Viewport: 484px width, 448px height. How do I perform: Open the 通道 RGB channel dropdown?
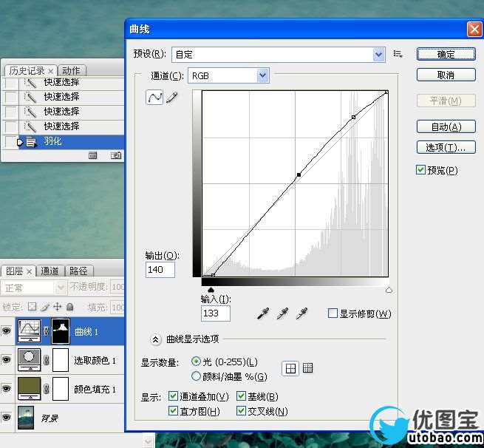[262, 75]
